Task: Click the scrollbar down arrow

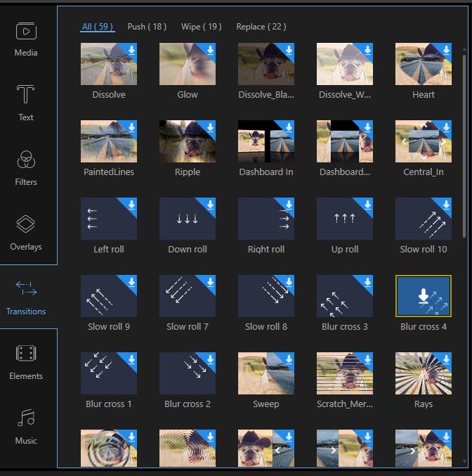Action: pyautogui.click(x=464, y=461)
